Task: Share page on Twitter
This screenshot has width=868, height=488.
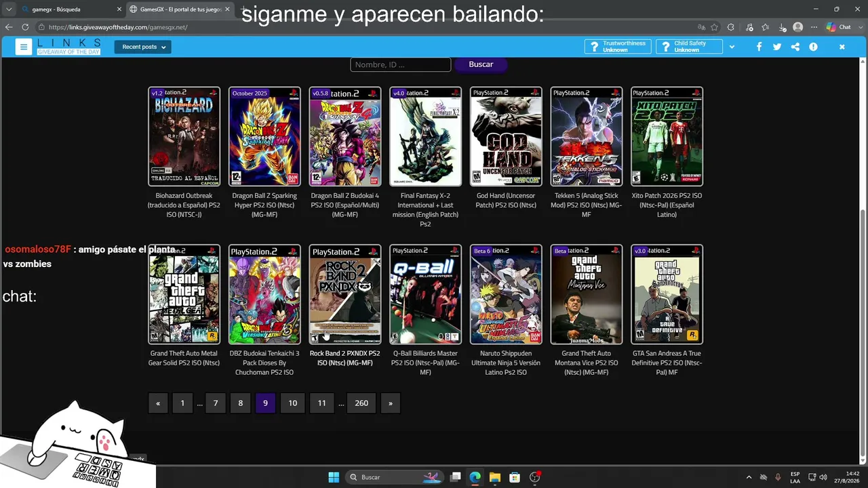Action: point(777,47)
